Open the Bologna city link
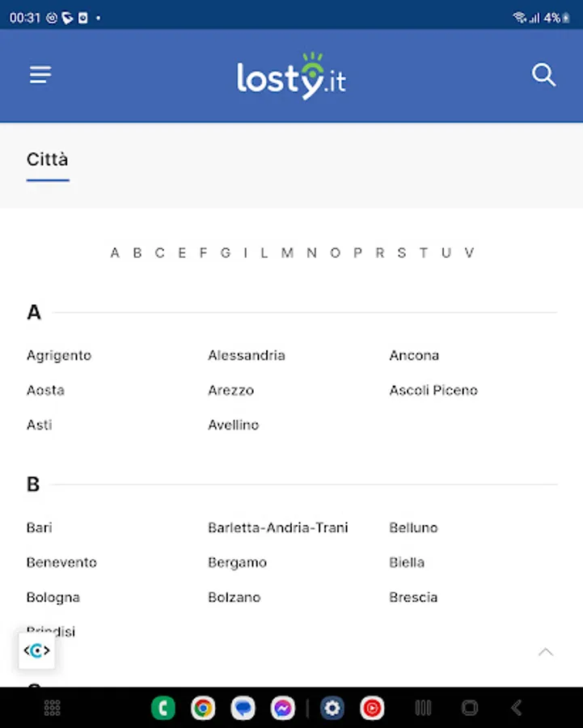583x728 pixels. (x=53, y=597)
